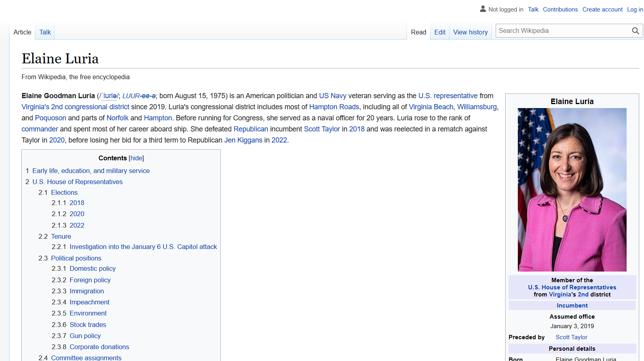Click Log in
The image size is (644, 361).
635,9
